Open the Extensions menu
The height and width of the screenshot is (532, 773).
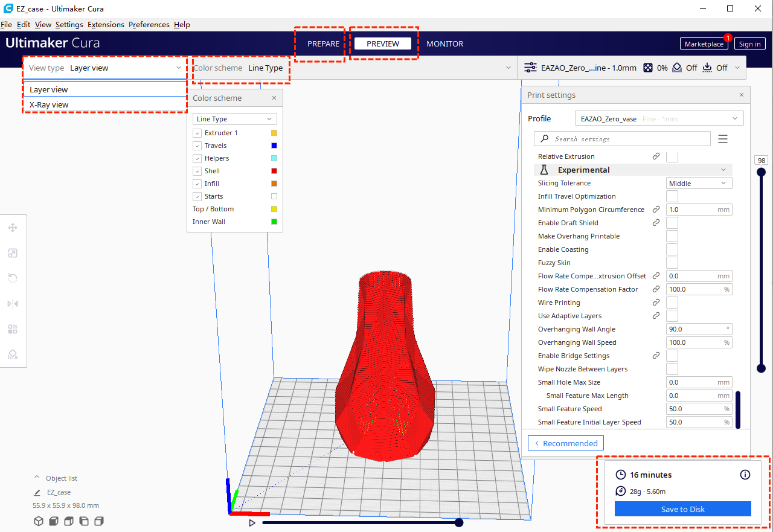106,25
